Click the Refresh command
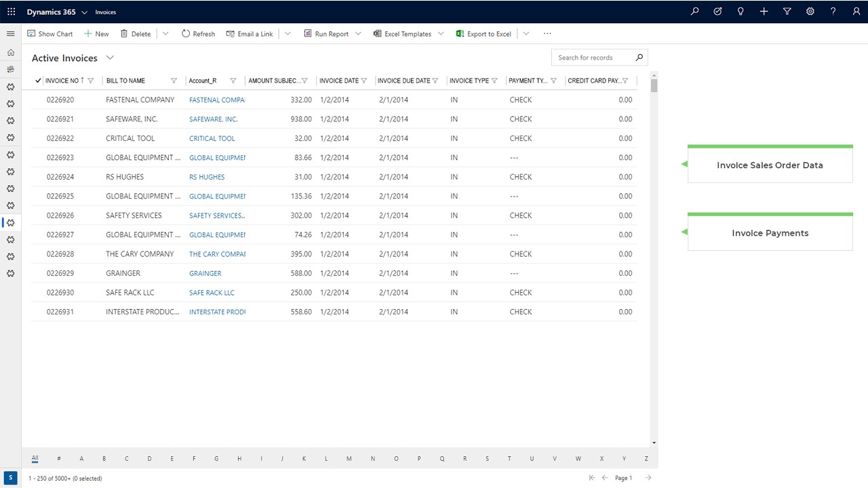Viewport: 868px width, 488px height. [x=198, y=34]
